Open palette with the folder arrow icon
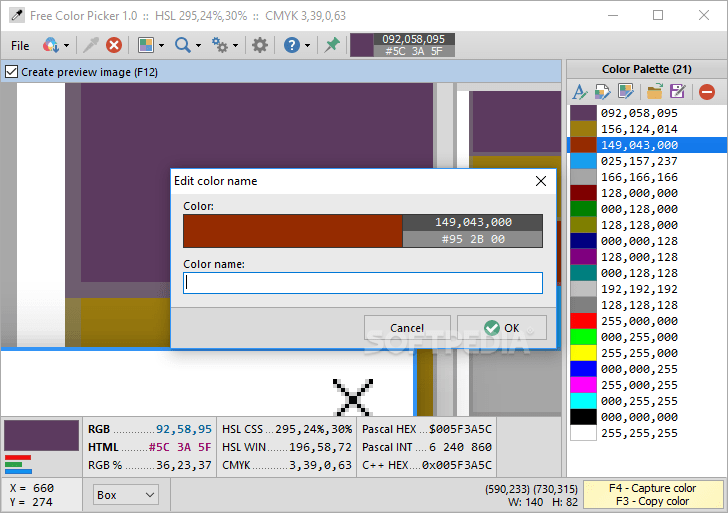The image size is (728, 513). [654, 91]
